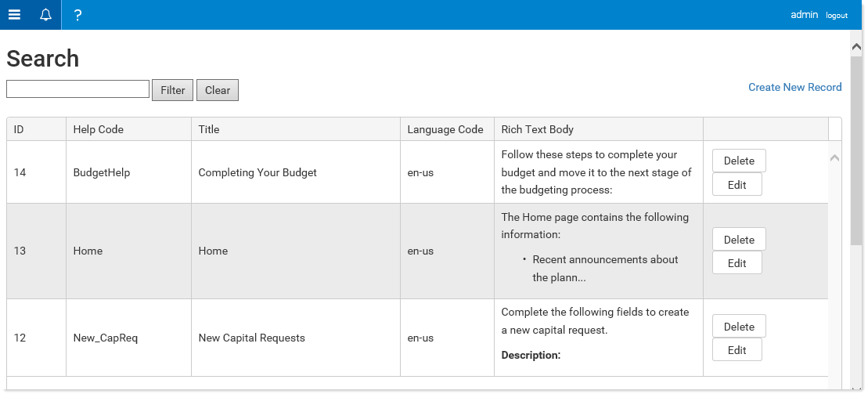Click the Filter button
This screenshot has width=868, height=394.
click(173, 90)
